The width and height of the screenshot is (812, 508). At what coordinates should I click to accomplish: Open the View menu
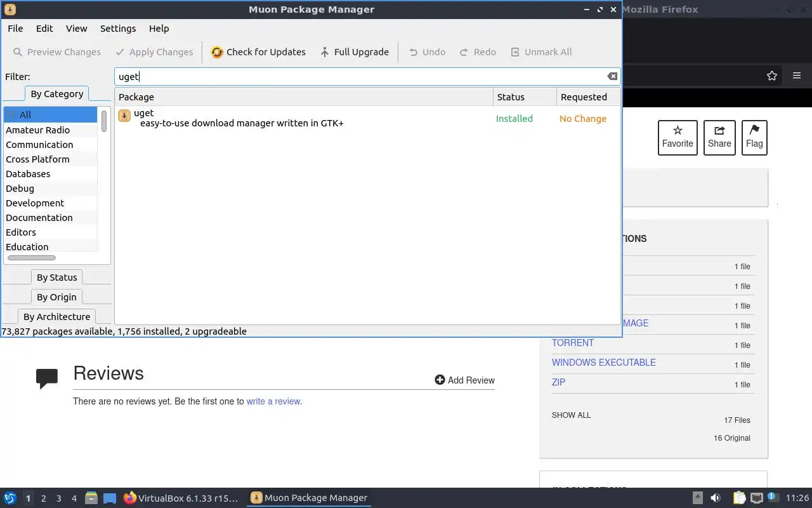(76, 29)
